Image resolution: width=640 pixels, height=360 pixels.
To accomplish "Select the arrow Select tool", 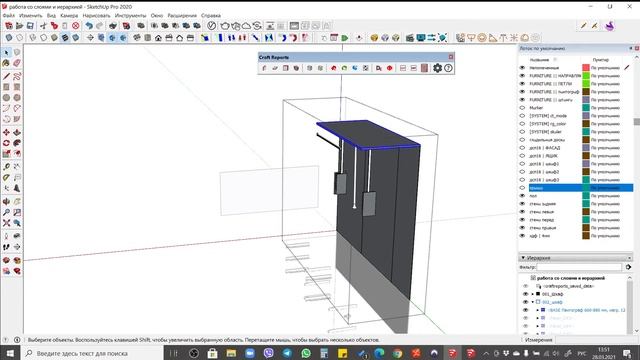I will 6,53.
